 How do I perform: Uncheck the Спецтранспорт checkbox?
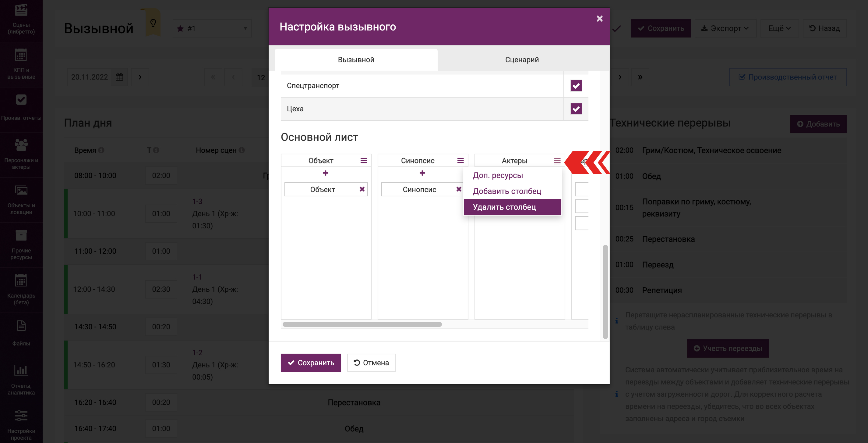[x=576, y=86]
